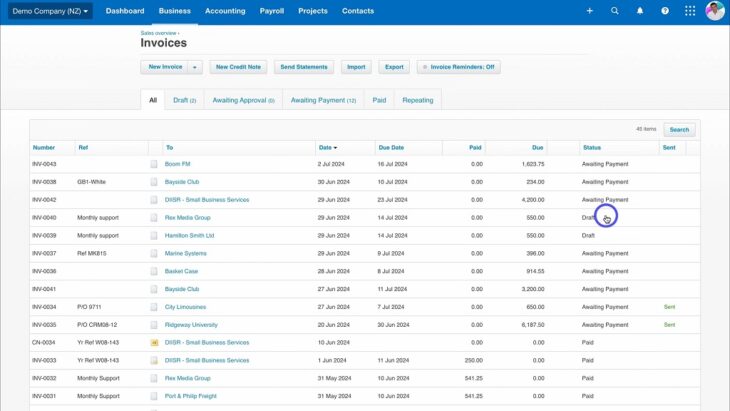730x411 pixels.
Task: Switch to the Awaiting Payment (12) tab
Action: [x=323, y=100]
